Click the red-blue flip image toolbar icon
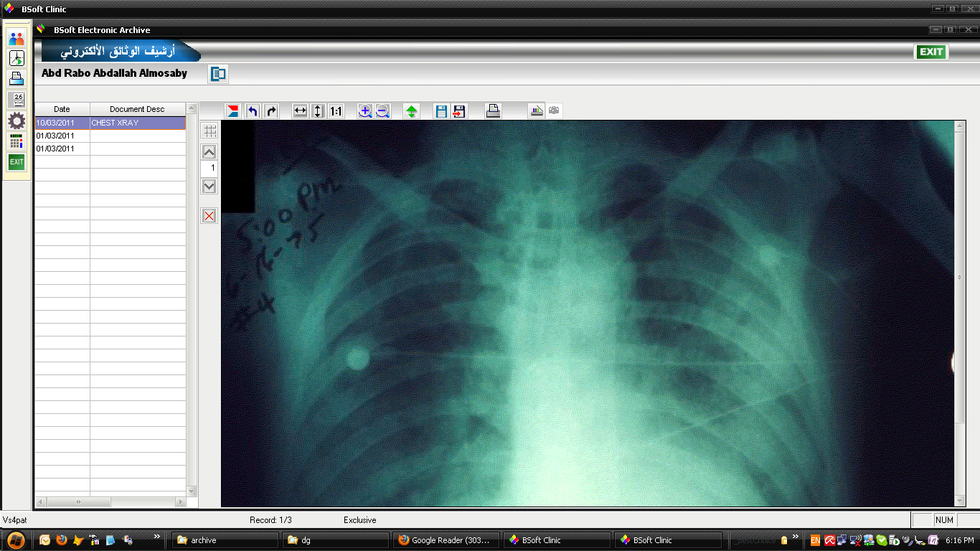The height and width of the screenshot is (551, 980). [x=234, y=111]
